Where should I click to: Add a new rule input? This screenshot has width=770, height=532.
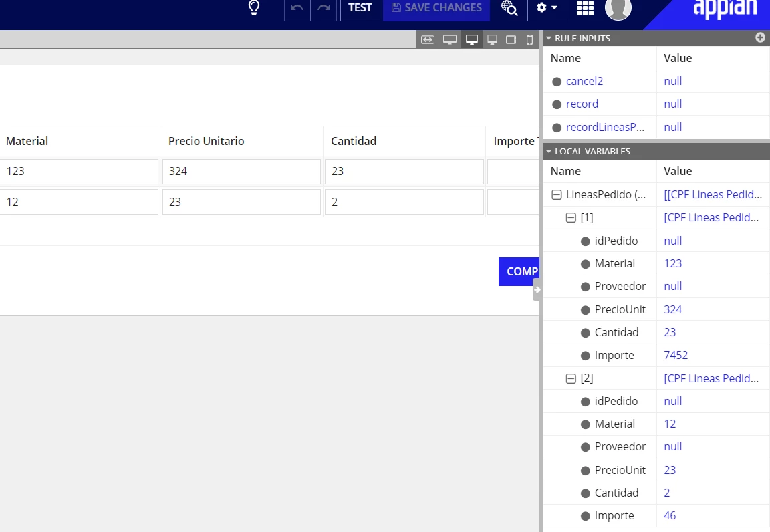pos(760,38)
